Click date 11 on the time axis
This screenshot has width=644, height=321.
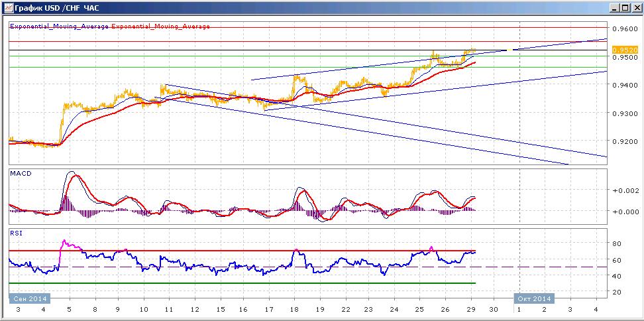click(x=169, y=309)
